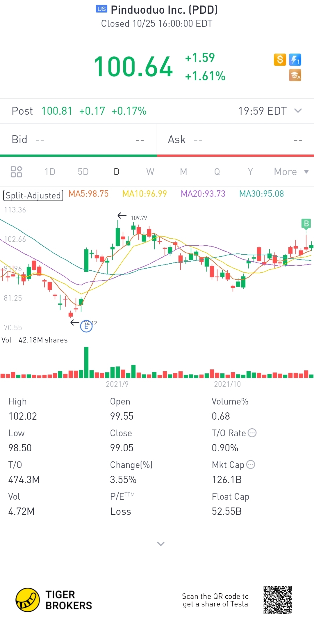The height and width of the screenshot is (644, 314).
Task: Tap the Open value 99.55
Action: click(122, 416)
